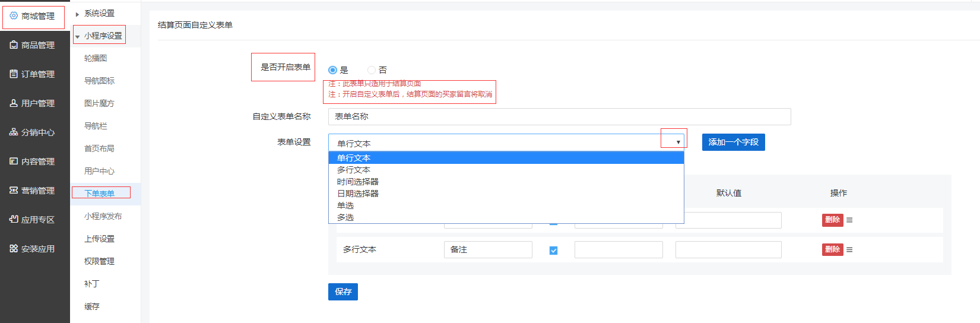The image size is (980, 323).
Task: Expand the 系统设置 menu group
Action: 77,14
